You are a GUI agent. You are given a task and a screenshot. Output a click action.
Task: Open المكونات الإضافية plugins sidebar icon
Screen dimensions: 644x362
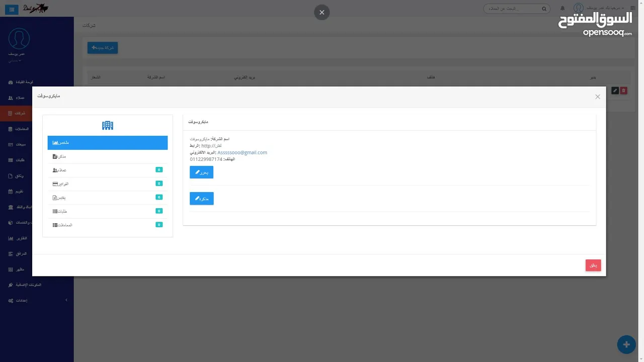pyautogui.click(x=11, y=285)
